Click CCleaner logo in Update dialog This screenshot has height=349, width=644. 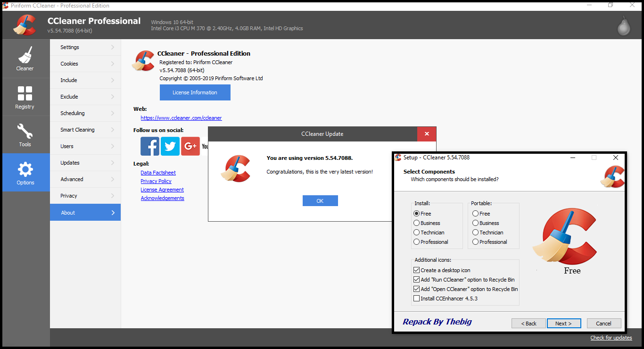click(x=236, y=168)
